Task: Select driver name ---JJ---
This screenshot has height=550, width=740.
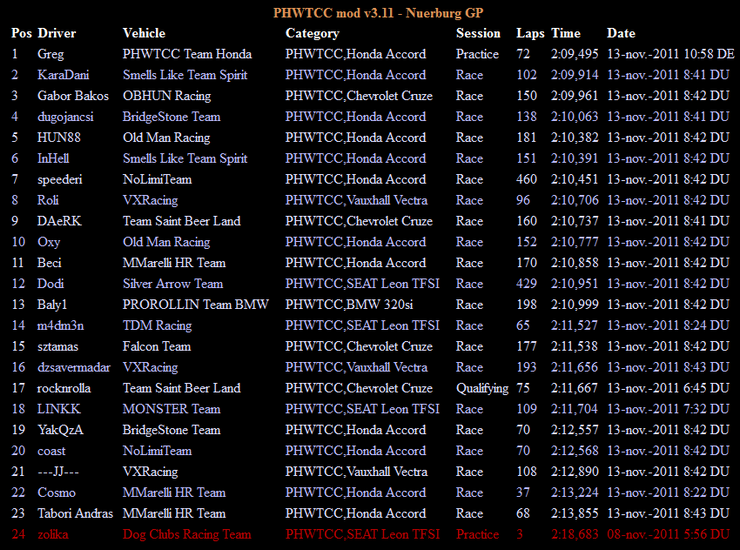Action: tap(58, 472)
